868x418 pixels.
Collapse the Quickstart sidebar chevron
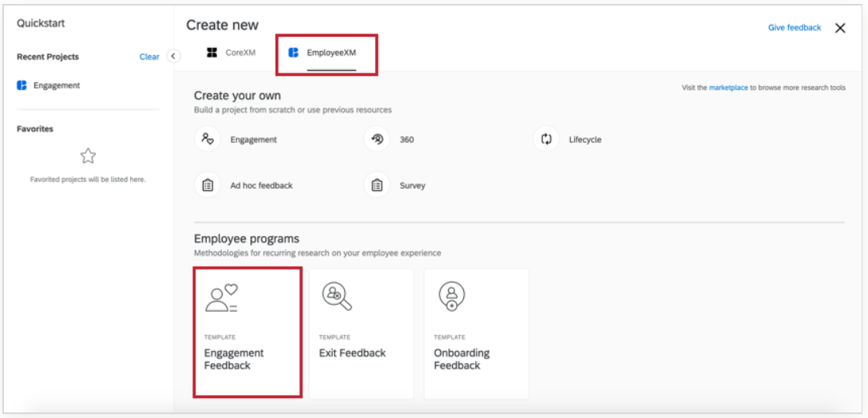click(x=173, y=57)
